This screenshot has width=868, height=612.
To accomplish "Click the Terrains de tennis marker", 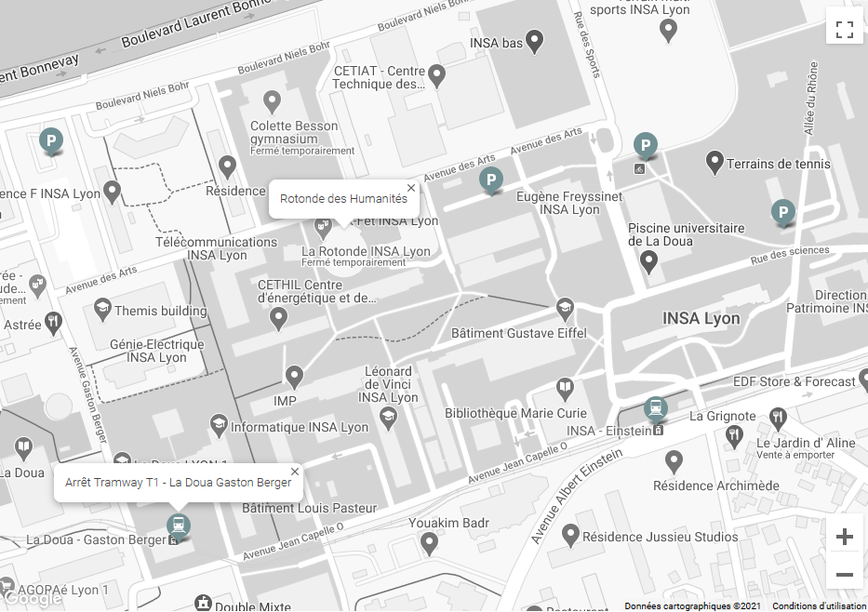I will (714, 163).
